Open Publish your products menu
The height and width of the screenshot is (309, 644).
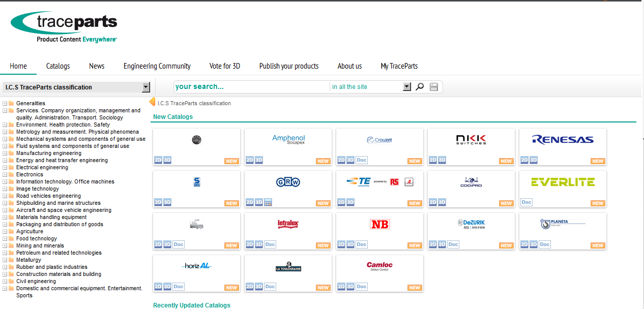[289, 66]
